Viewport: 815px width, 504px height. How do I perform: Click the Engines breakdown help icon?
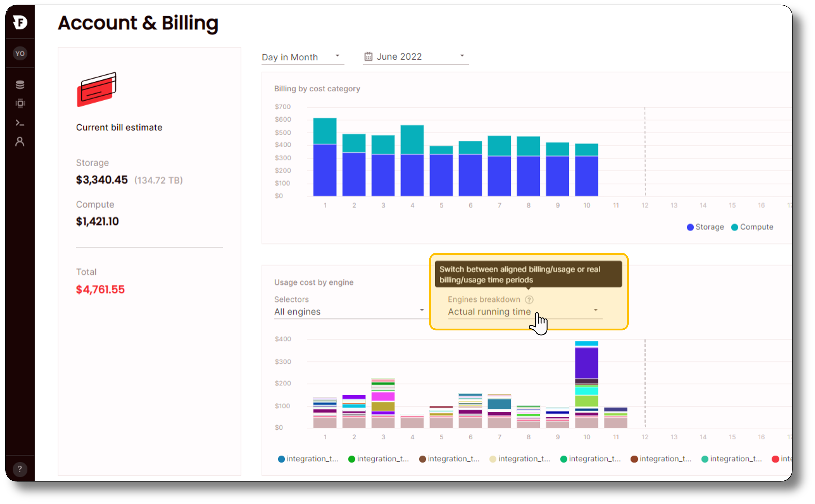click(x=529, y=299)
